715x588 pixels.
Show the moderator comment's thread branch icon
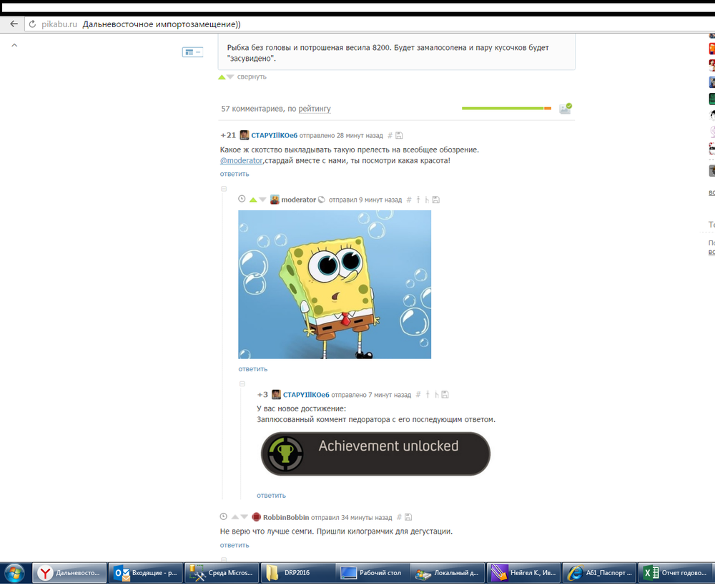(427, 200)
